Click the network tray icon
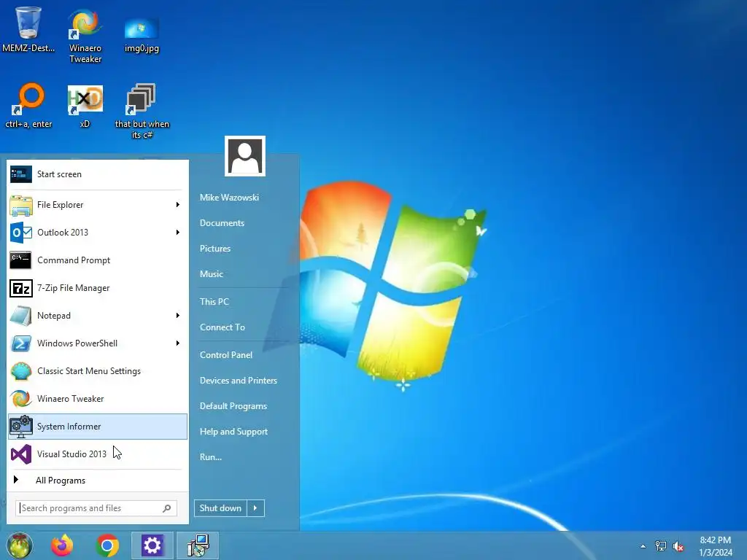The image size is (747, 560). point(661,546)
